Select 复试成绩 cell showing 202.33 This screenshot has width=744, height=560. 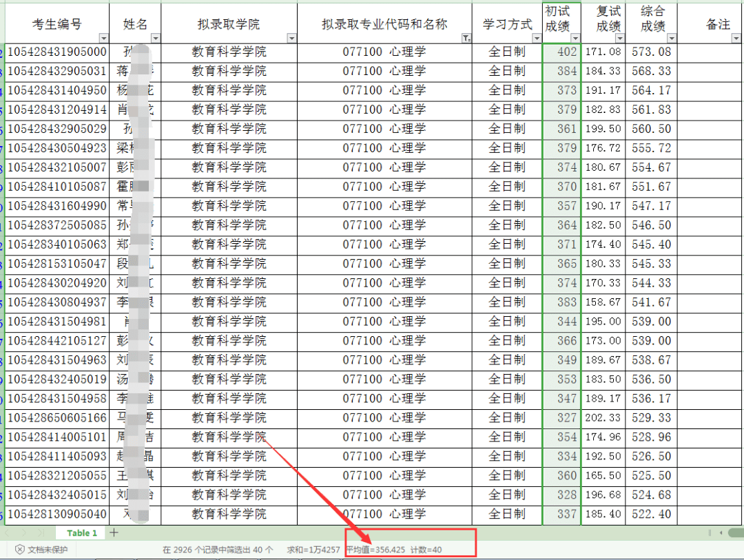click(x=603, y=418)
